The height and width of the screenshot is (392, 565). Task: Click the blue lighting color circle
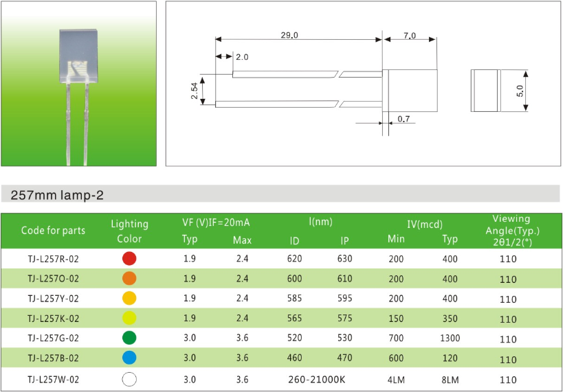[129, 358]
